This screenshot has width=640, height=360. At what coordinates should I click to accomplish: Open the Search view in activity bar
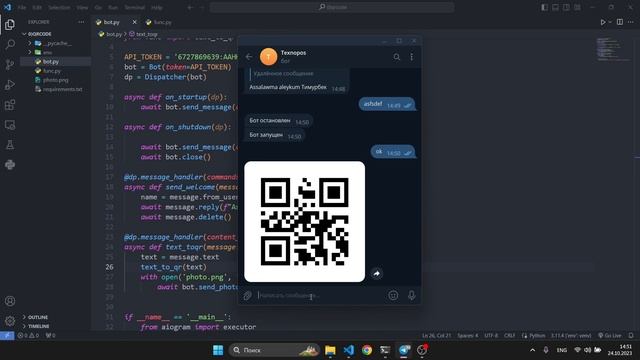point(10,44)
